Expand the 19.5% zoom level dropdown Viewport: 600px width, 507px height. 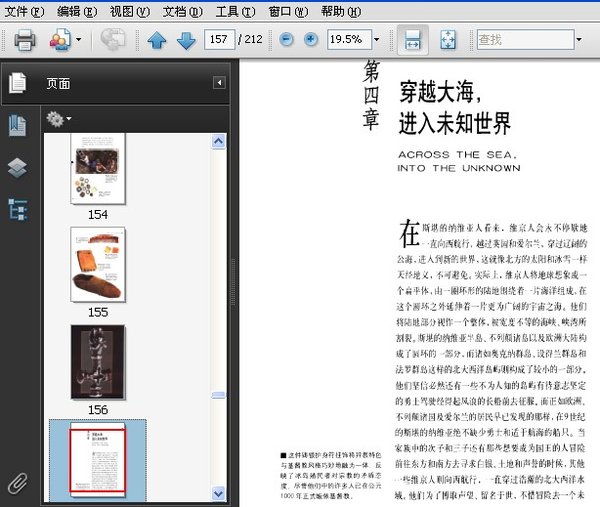[x=377, y=40]
